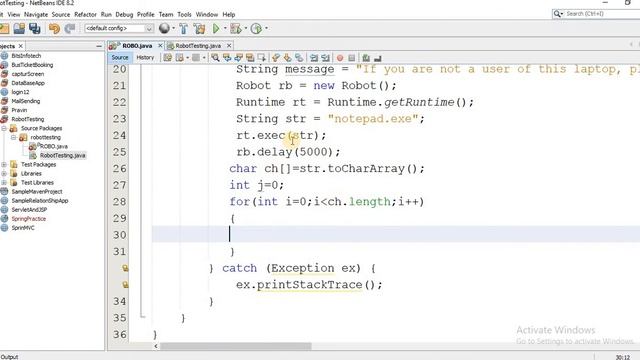The width and height of the screenshot is (640, 360).
Task: Select RobotTesting.java in project tree
Action: pos(62,156)
